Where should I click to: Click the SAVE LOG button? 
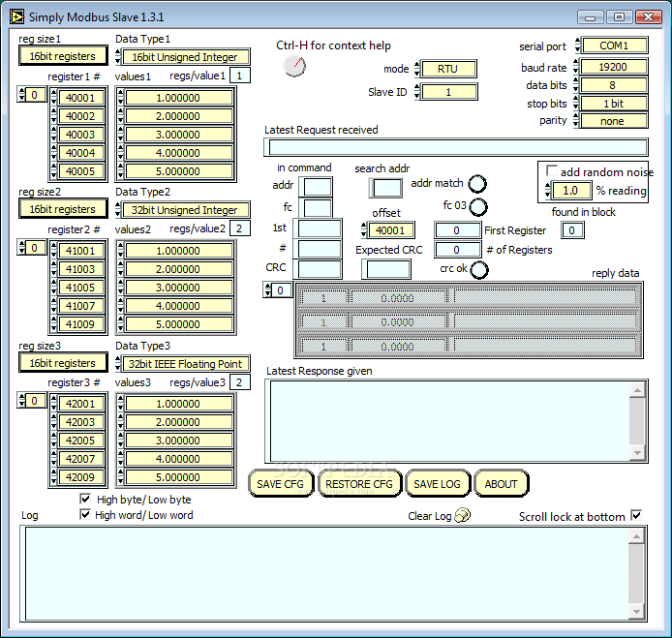pyautogui.click(x=437, y=484)
